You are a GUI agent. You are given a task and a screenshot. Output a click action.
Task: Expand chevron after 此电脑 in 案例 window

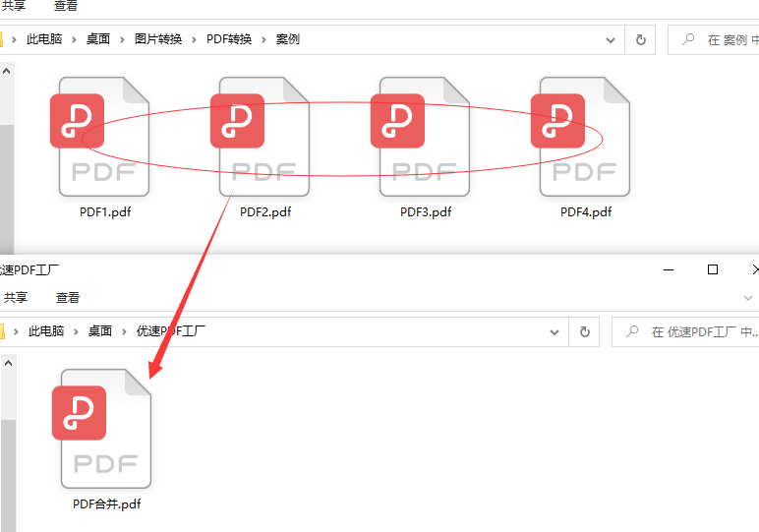pos(74,39)
